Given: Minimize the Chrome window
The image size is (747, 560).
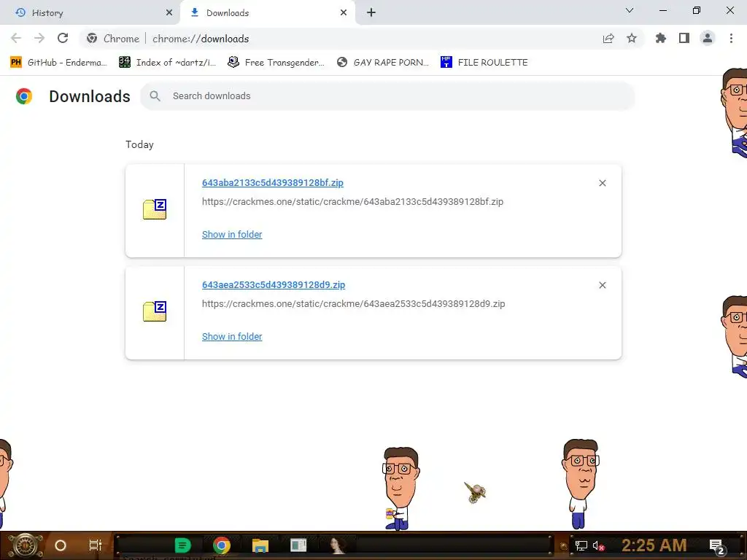Looking at the screenshot, I should click(x=662, y=10).
